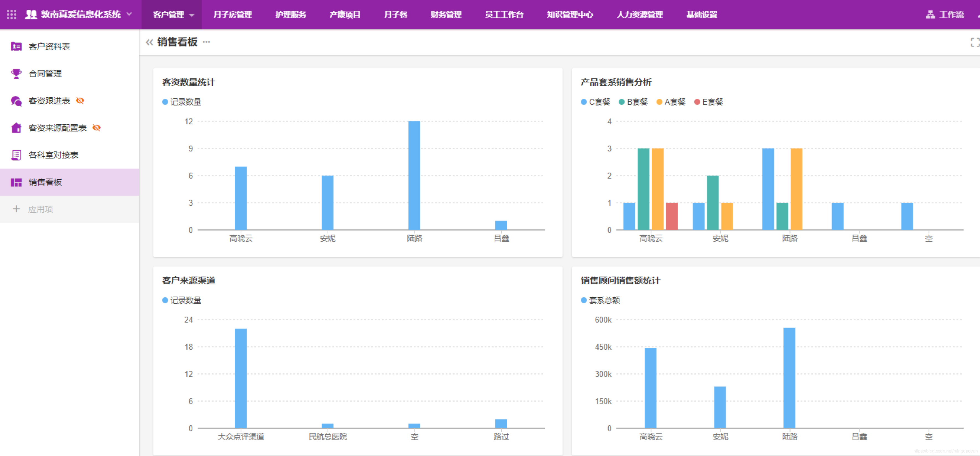Screen dimensions: 980x456
Task: Click the 合同管理 trophy icon
Action: point(16,74)
